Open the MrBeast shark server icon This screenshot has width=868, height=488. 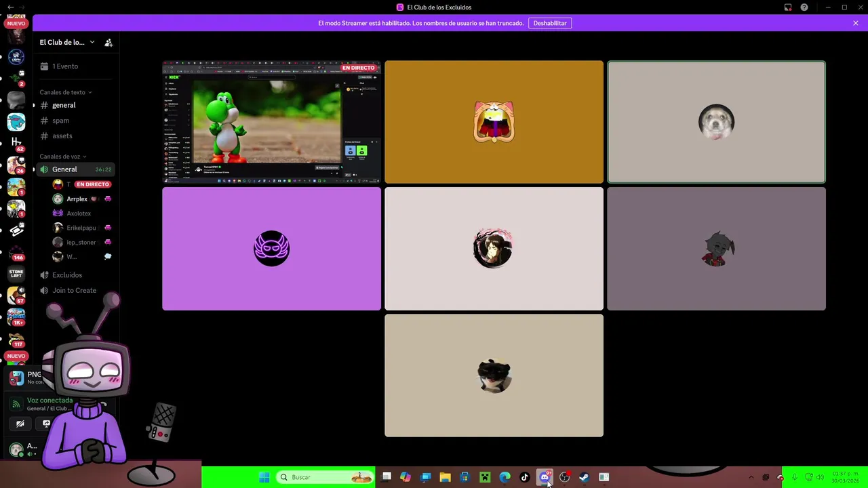[x=16, y=121]
